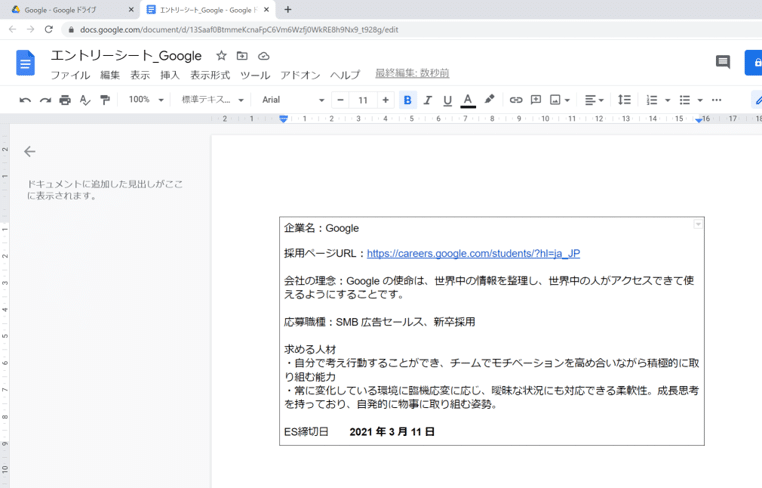Open the ファイル menu
Viewport: 762px width, 488px height.
[70, 75]
